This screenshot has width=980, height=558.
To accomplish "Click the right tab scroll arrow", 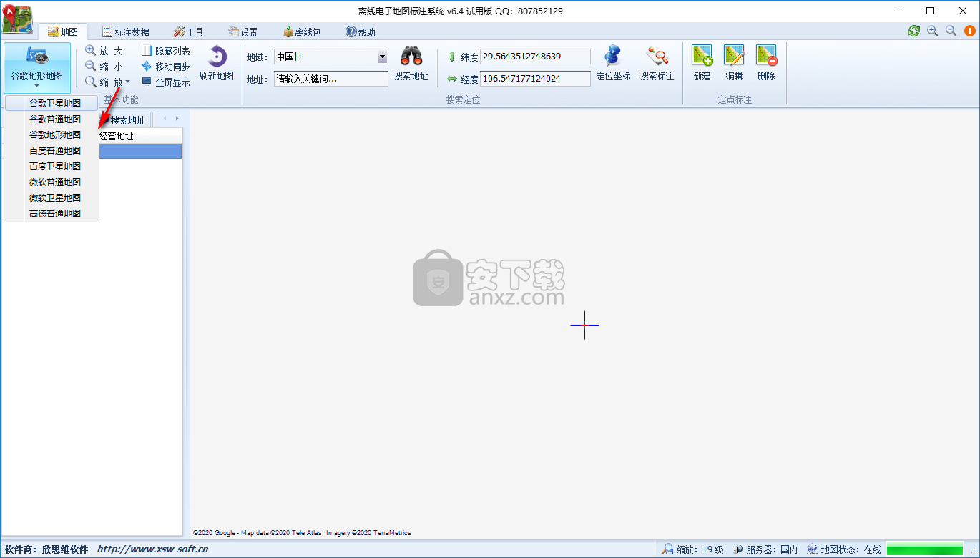I will (x=177, y=119).
